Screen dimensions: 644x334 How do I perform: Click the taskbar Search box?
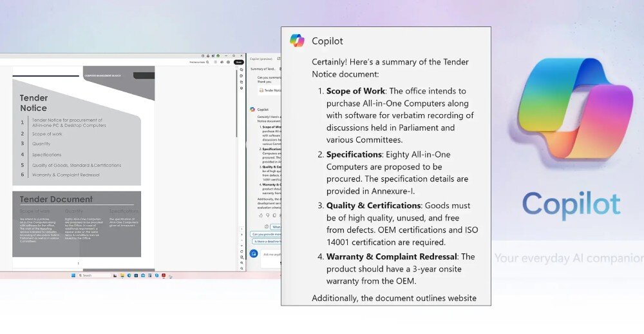(95, 275)
